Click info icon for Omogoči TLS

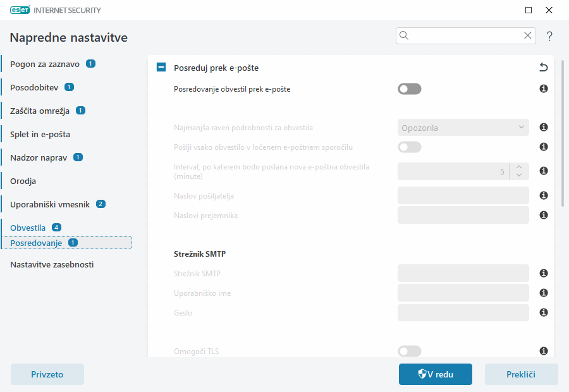click(543, 351)
